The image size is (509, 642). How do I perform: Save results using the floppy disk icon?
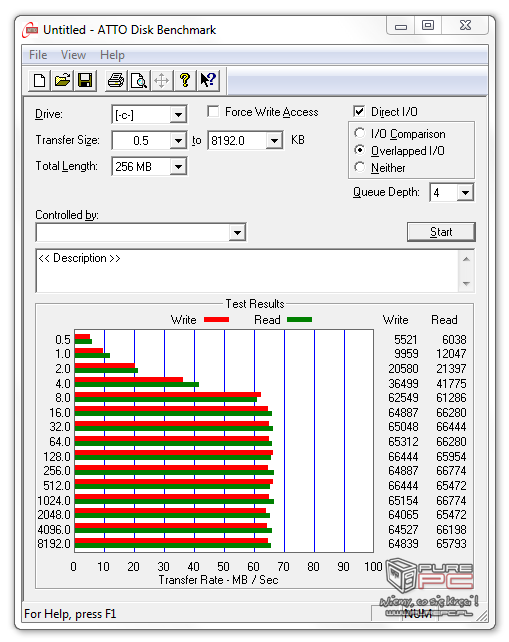(x=85, y=80)
